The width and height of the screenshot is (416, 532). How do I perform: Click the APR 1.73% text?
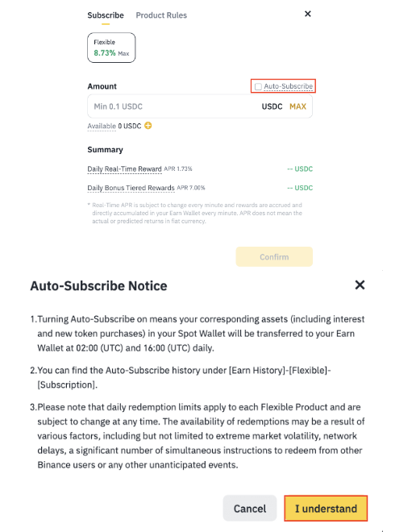tap(178, 168)
